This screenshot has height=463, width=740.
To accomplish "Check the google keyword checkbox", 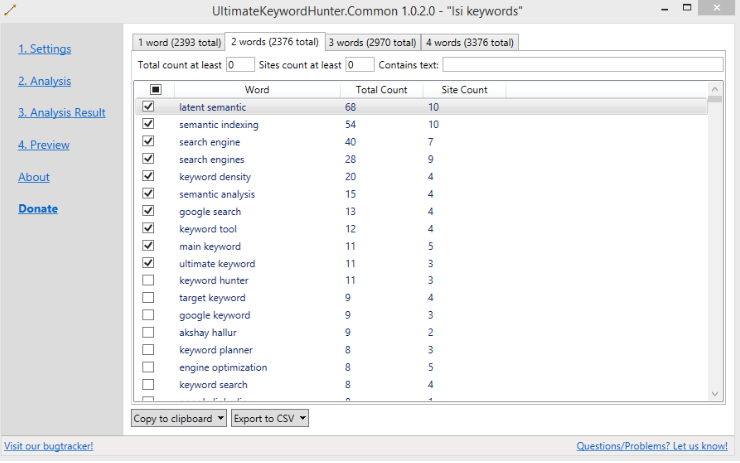I will (x=148, y=315).
